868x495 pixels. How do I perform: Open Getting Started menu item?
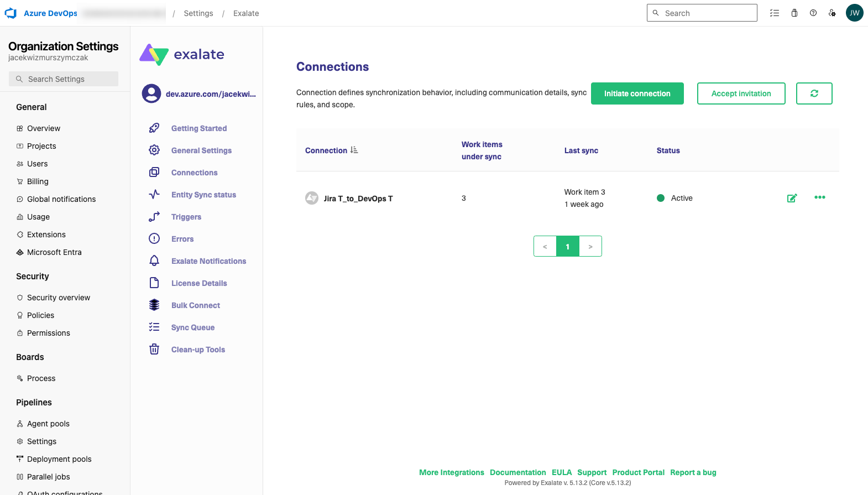click(199, 128)
